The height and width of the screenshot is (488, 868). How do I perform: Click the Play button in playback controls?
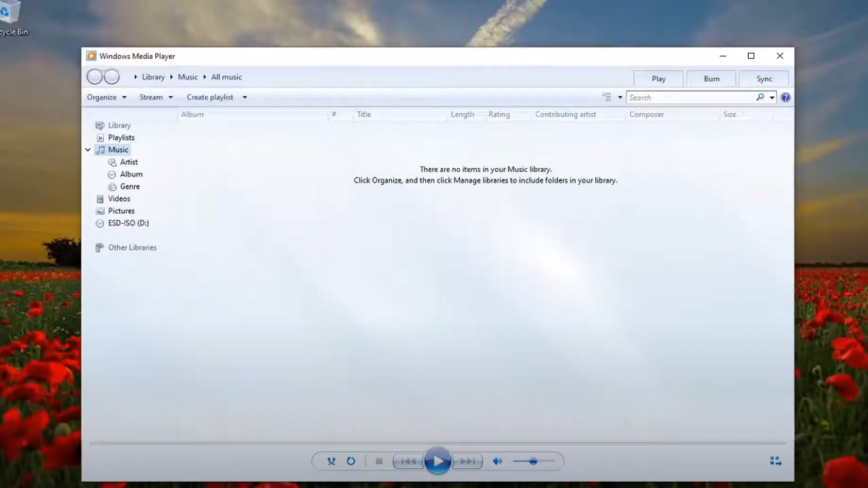(x=437, y=462)
